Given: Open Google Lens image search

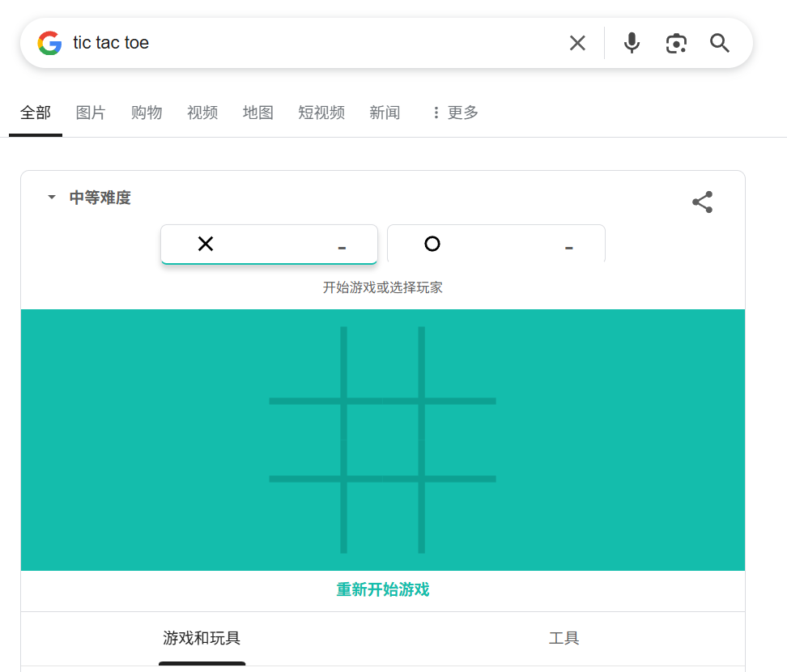Looking at the screenshot, I should [676, 43].
